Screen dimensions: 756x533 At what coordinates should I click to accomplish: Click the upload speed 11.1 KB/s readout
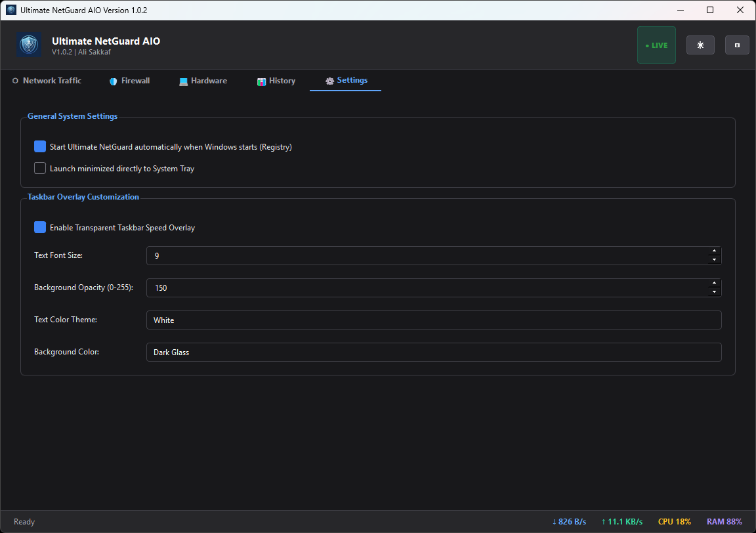coord(622,521)
